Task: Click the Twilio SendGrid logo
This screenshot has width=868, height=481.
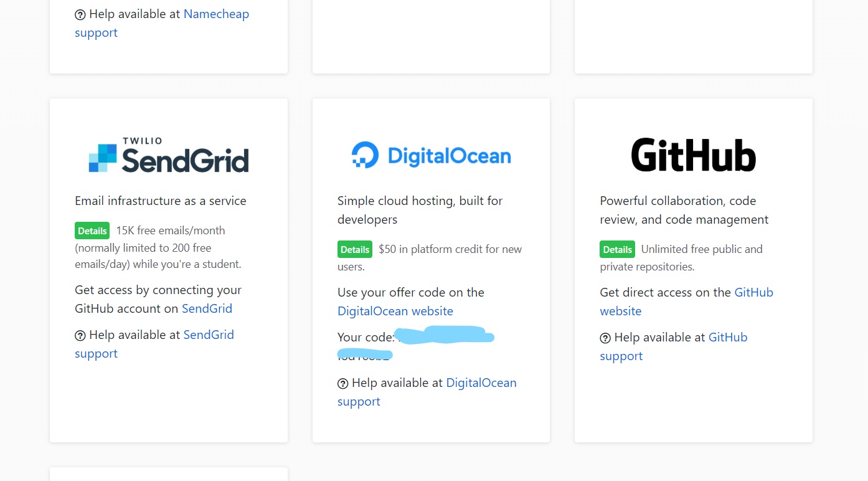Action: pyautogui.click(x=169, y=155)
